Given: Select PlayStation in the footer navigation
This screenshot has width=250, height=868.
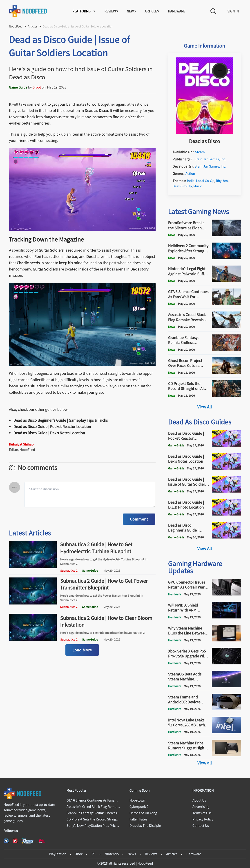Looking at the screenshot, I should click(x=58, y=854).
